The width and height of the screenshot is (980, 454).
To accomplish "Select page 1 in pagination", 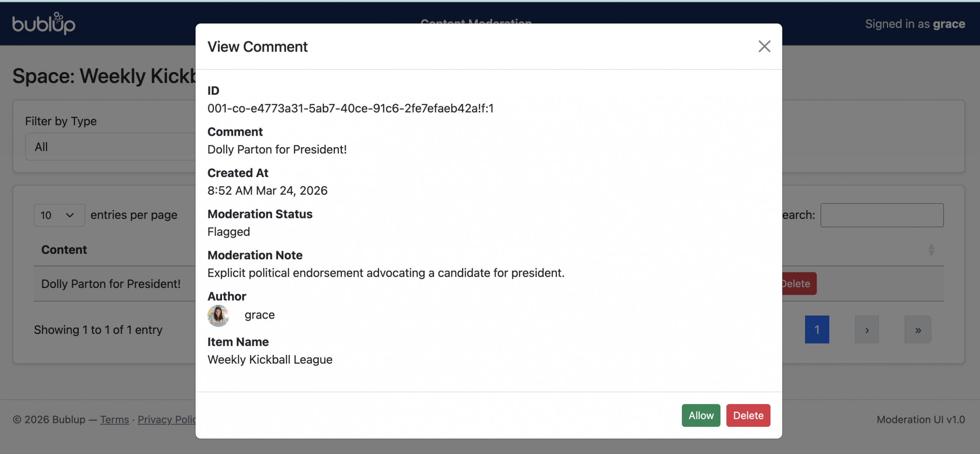I will 817,330.
